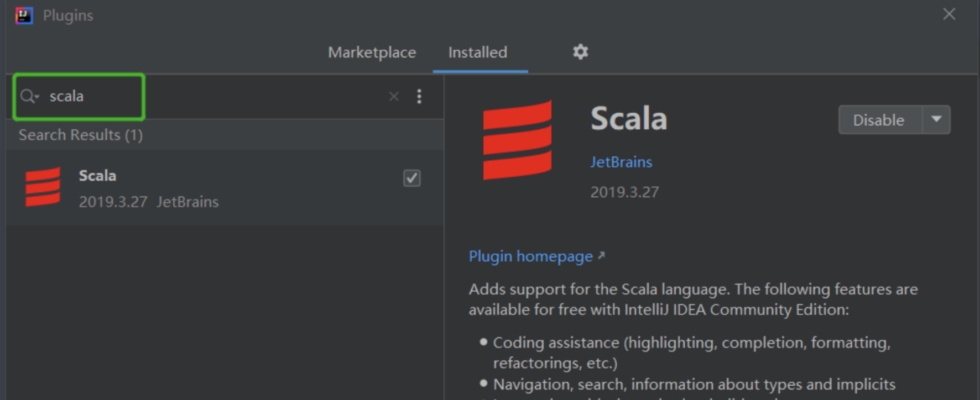Click the Plugins window title text
This screenshot has width=980, height=400.
[68, 15]
